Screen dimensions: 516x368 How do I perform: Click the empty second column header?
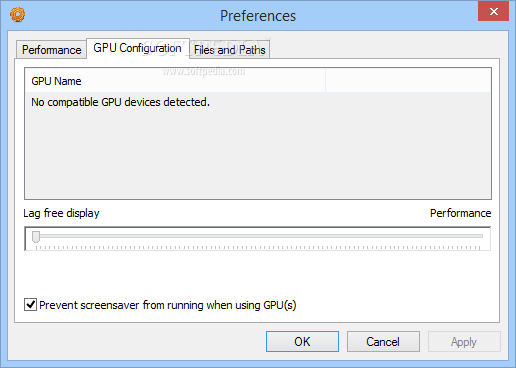tap(408, 81)
